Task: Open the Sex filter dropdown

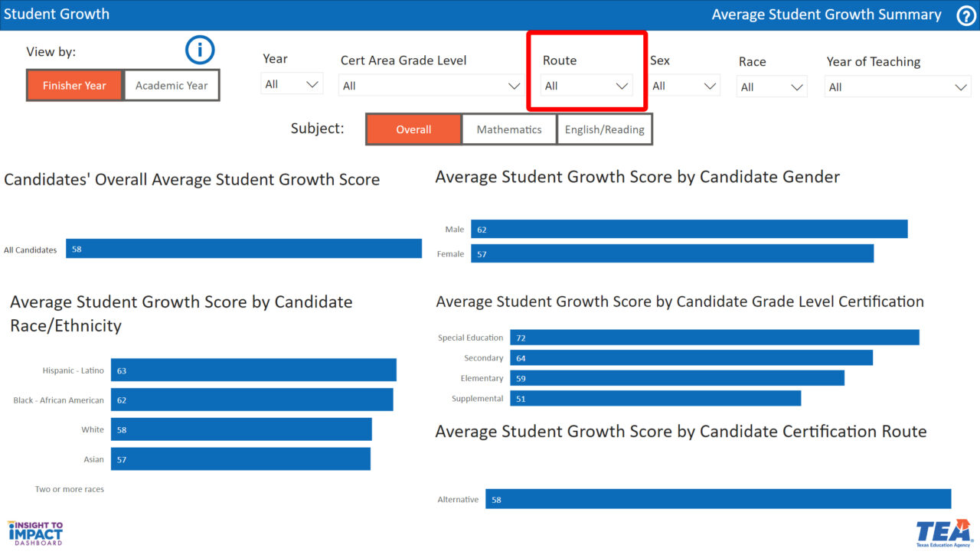Action: tap(684, 86)
